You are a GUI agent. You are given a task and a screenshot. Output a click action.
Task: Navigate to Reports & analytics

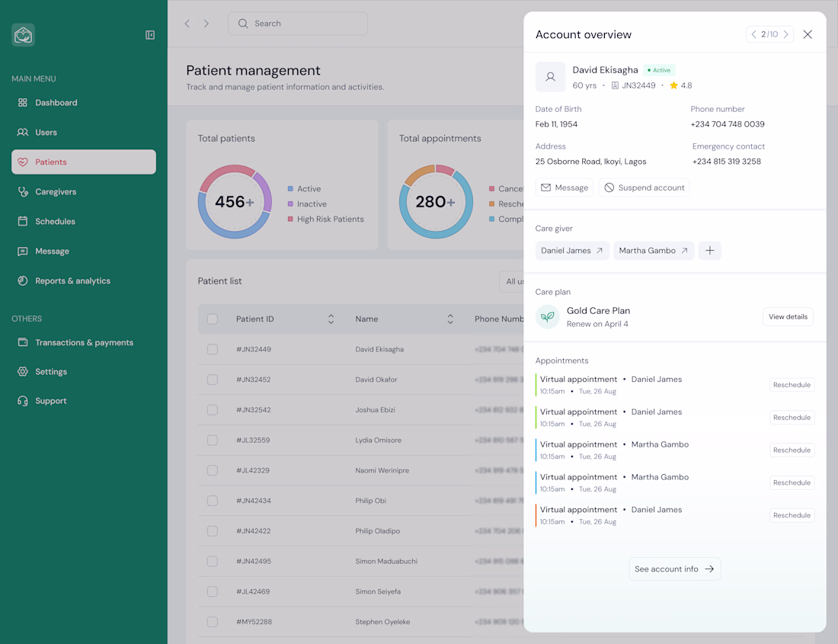(72, 281)
